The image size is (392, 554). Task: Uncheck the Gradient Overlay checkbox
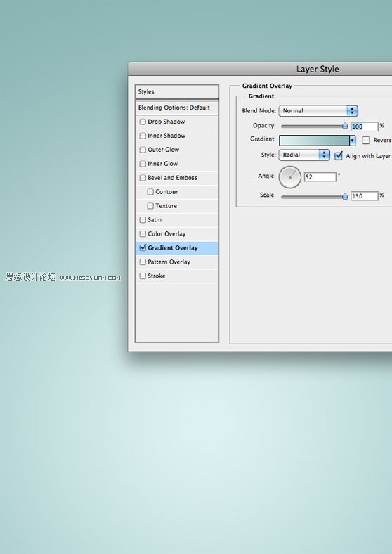tap(143, 247)
